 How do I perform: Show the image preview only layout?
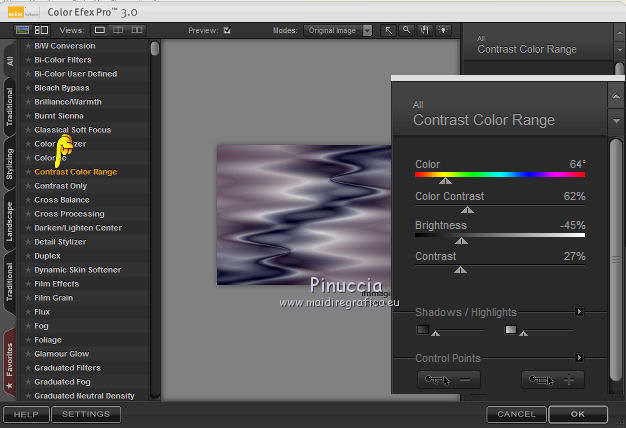pos(22,30)
